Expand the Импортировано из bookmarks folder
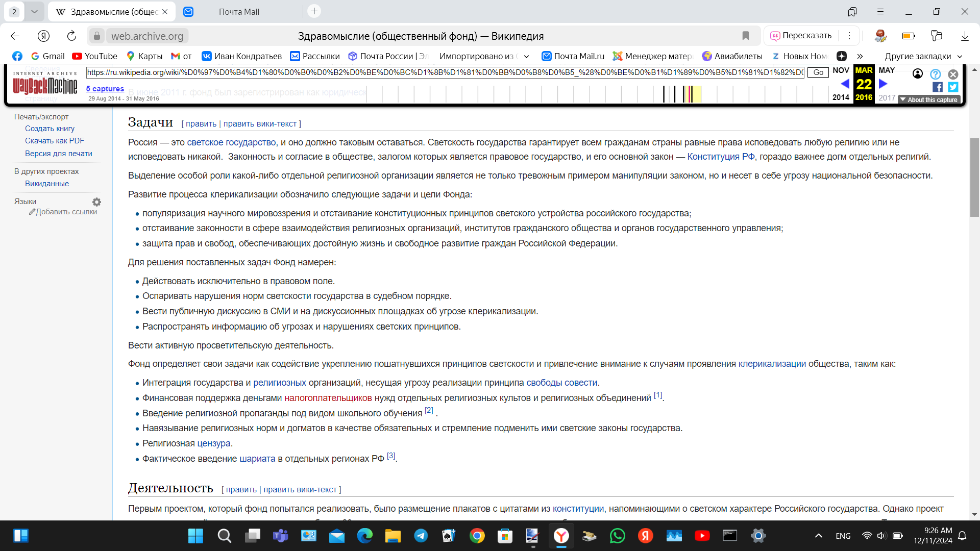 click(x=484, y=56)
